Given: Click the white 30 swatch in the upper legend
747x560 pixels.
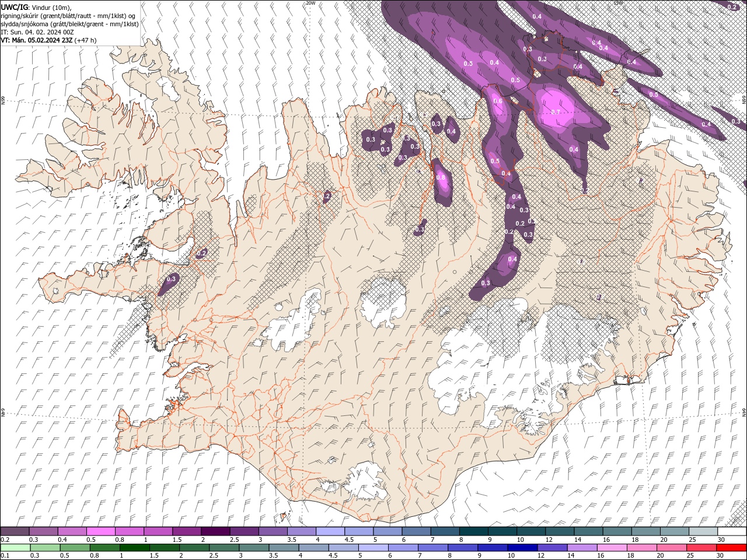Looking at the screenshot, I should pyautogui.click(x=731, y=531).
